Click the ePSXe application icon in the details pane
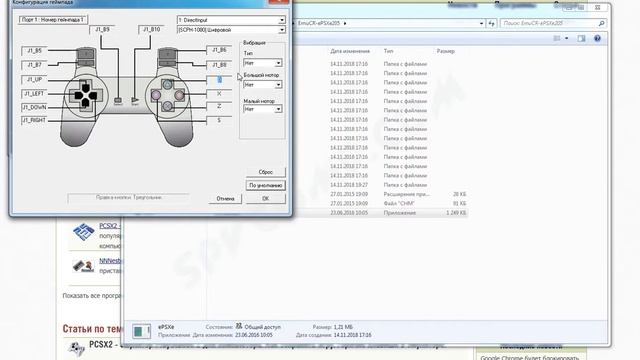The image size is (640, 360). click(141, 331)
